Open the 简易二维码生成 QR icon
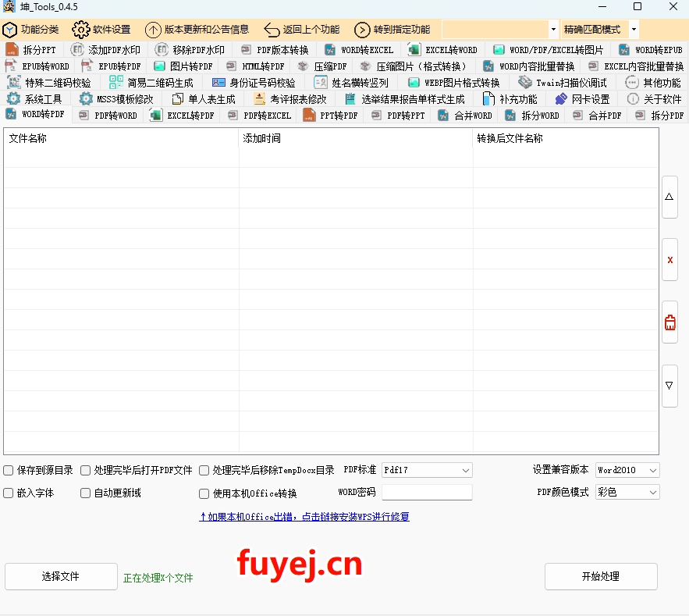The height and width of the screenshot is (616, 689). point(116,82)
